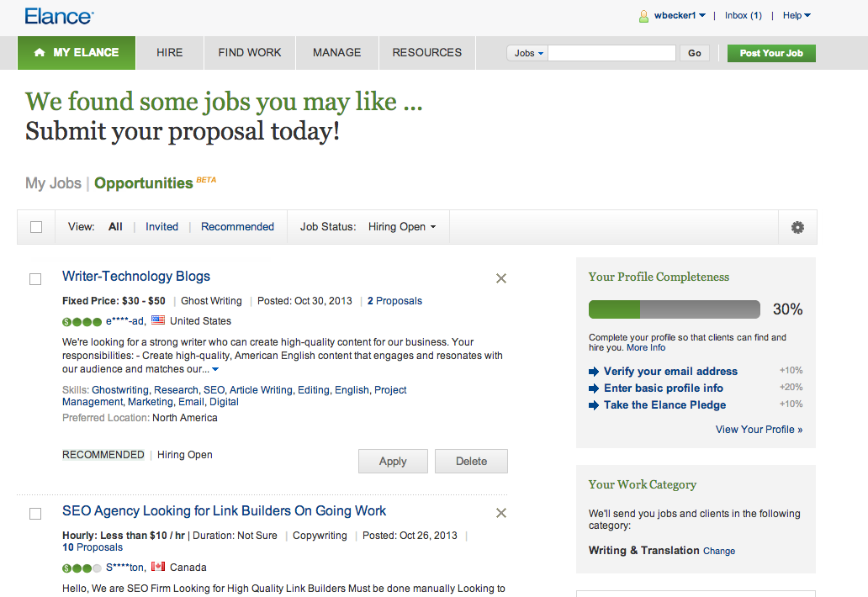Click Take the Elance Pledge link
The image size is (868, 597).
pos(664,405)
